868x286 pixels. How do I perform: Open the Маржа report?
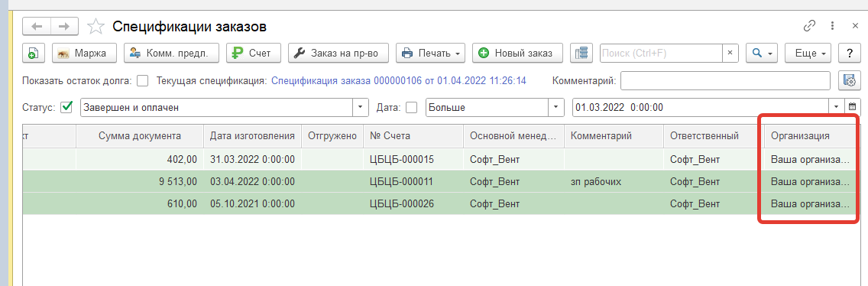pos(84,54)
